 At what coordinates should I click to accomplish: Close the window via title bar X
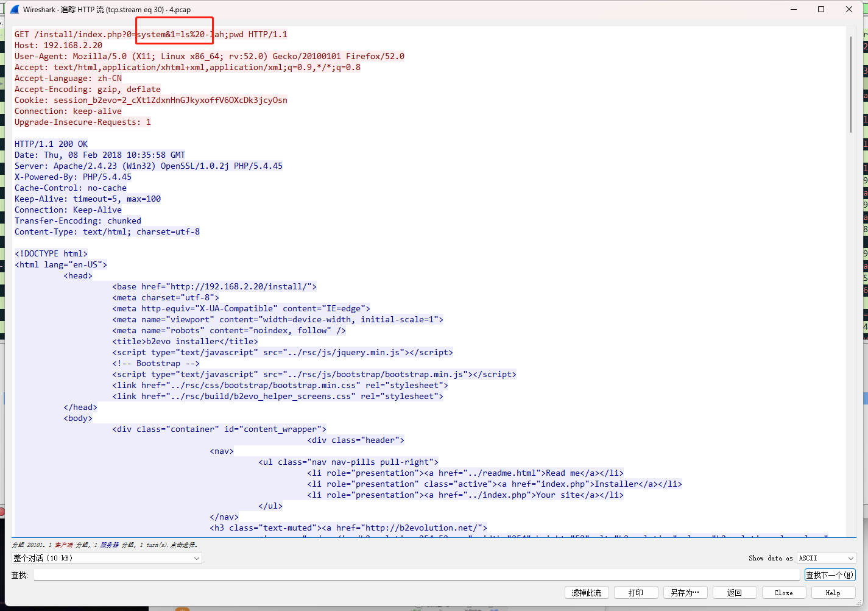[x=849, y=9]
